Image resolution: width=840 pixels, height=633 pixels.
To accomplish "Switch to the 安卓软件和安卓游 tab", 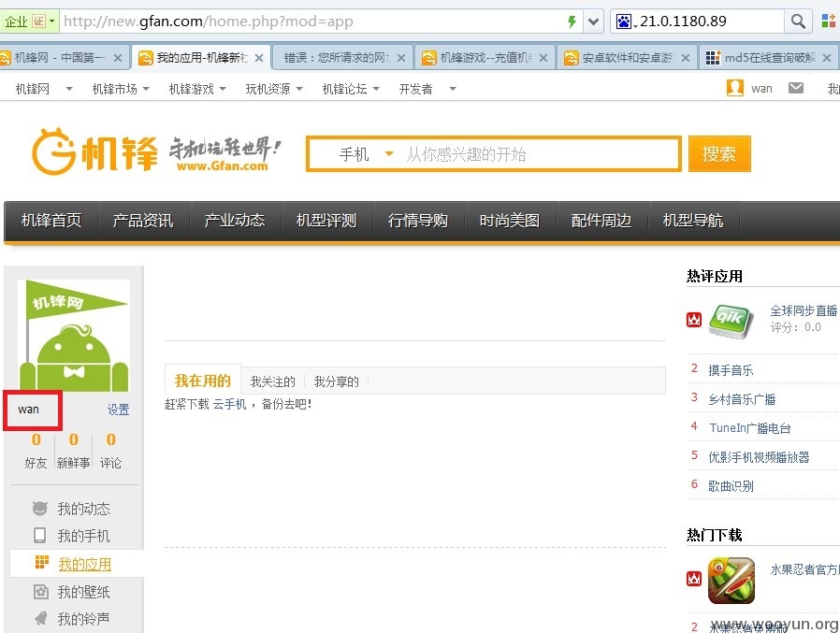I will (621, 57).
